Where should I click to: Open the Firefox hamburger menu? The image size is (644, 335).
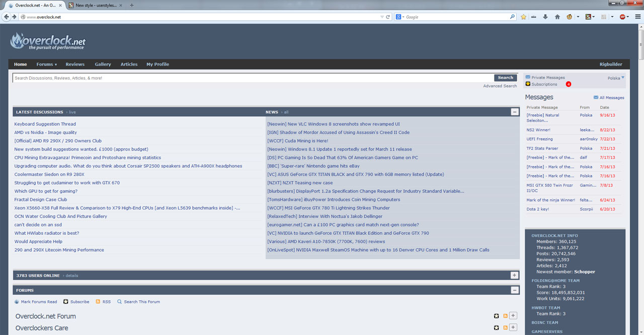(x=637, y=17)
